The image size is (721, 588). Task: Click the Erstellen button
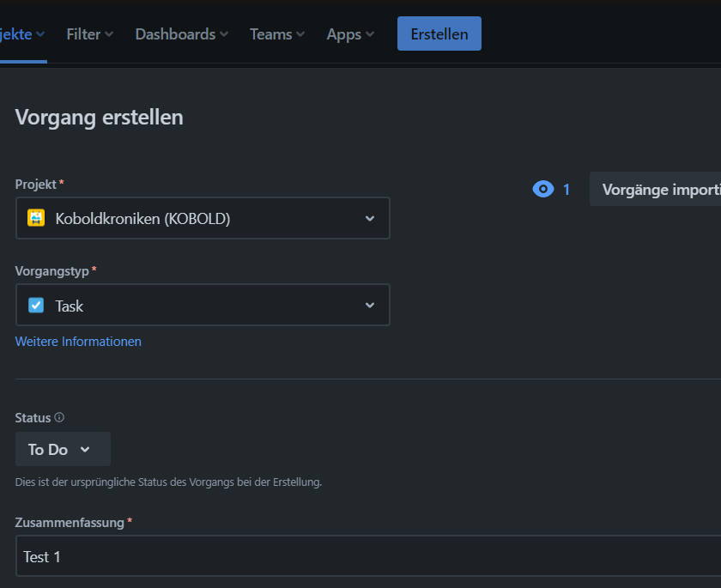coord(439,33)
